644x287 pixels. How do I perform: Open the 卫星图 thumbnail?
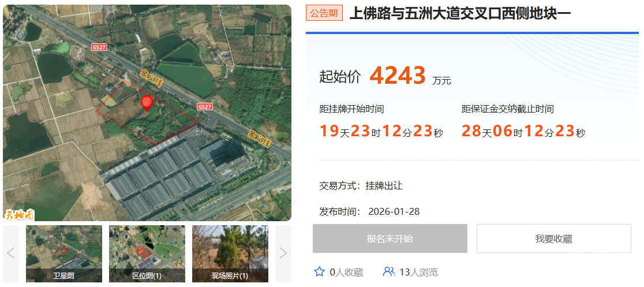pyautogui.click(x=64, y=254)
